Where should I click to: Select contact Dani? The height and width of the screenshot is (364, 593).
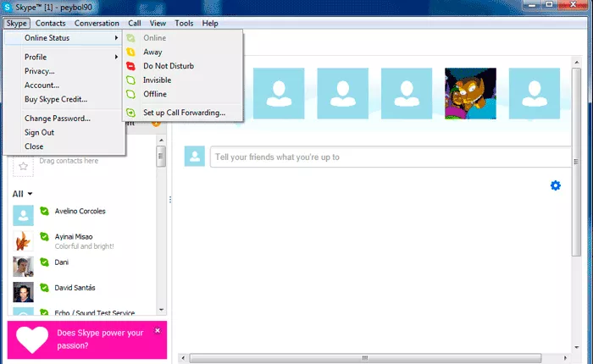tap(83, 267)
